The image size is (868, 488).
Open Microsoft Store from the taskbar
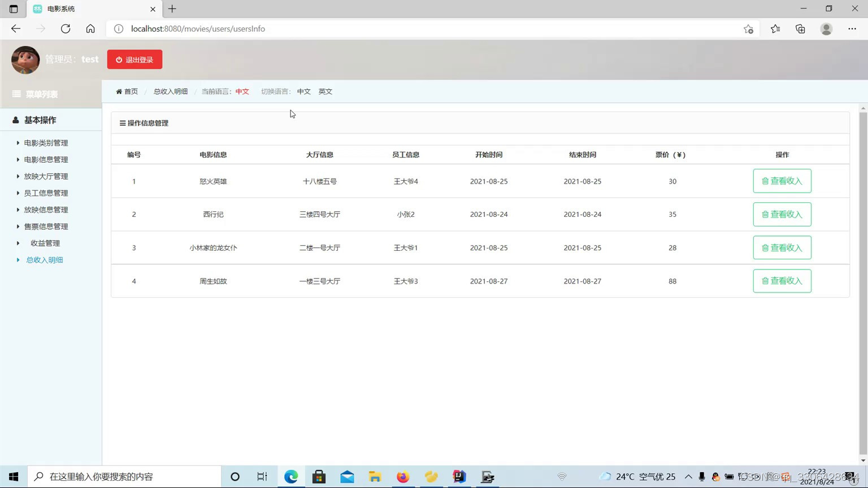319,477
